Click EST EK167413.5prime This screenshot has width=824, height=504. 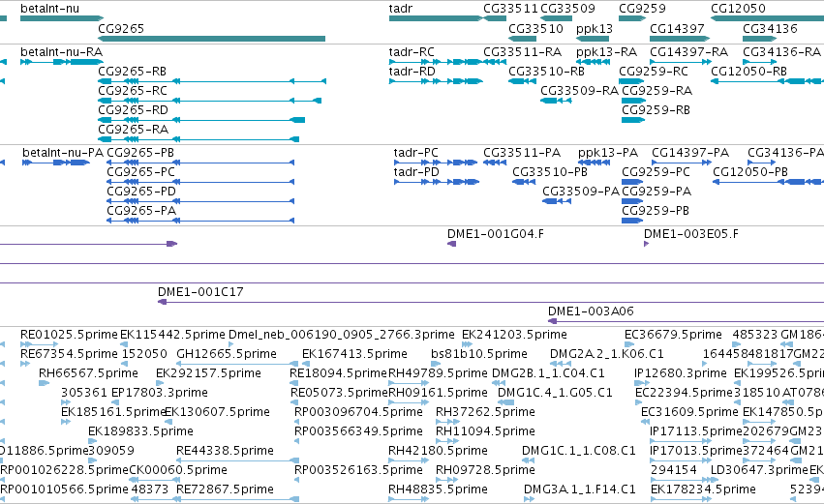306,364
